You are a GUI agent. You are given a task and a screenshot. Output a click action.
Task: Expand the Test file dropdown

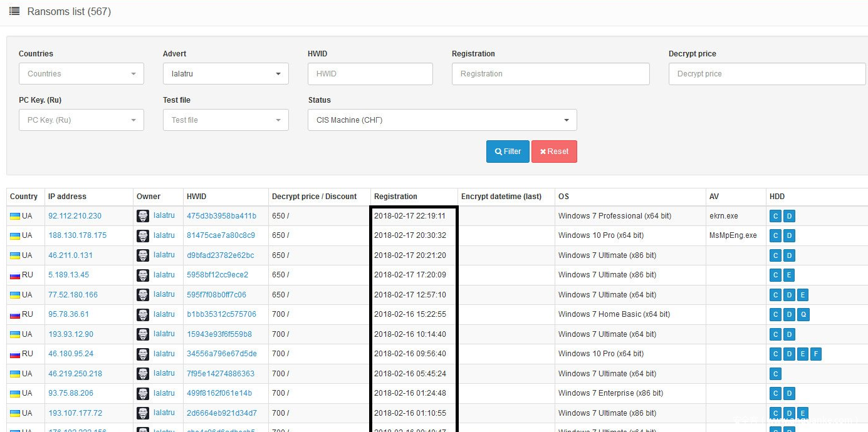226,120
